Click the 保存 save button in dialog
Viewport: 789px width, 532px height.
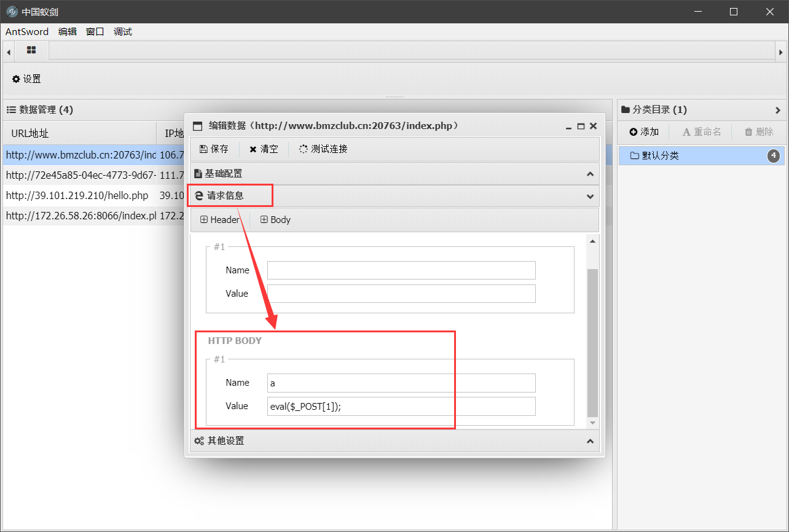coord(214,149)
